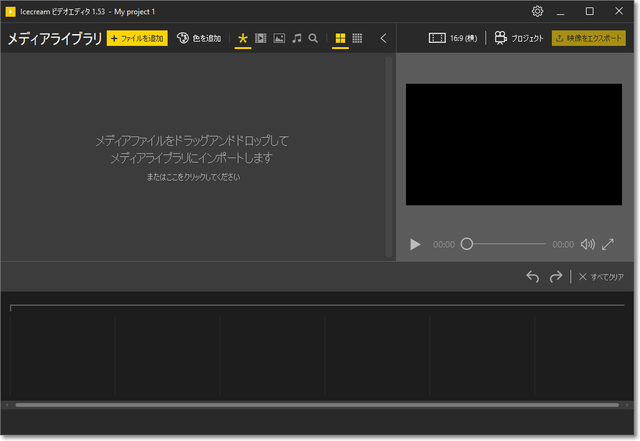Switch to large grid view
This screenshot has height=441, width=640.
pyautogui.click(x=340, y=38)
